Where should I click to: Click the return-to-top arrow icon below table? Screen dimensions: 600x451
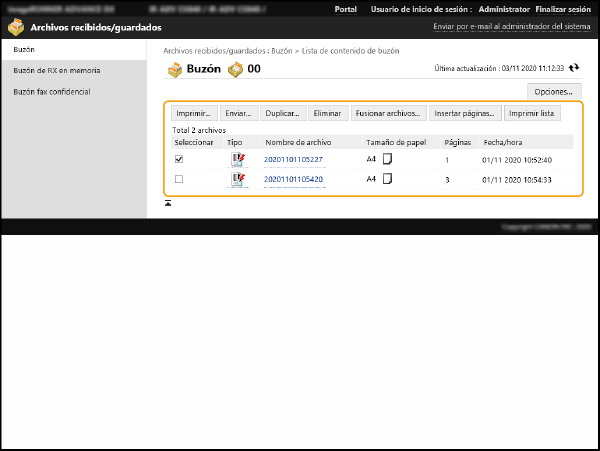click(168, 203)
